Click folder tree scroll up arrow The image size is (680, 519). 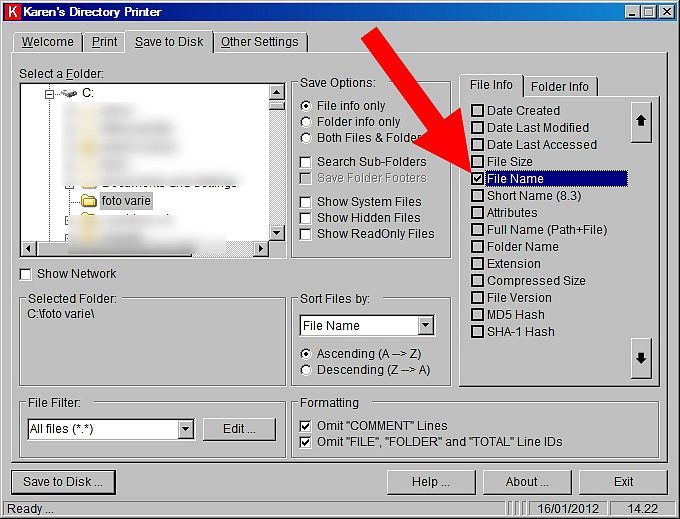pyautogui.click(x=277, y=91)
